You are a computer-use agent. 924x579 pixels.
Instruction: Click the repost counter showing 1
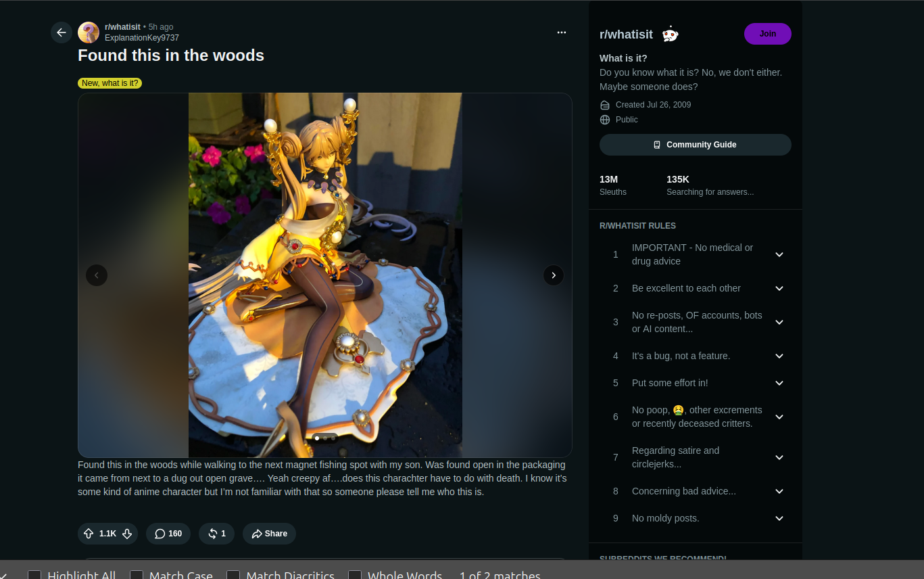(216, 534)
